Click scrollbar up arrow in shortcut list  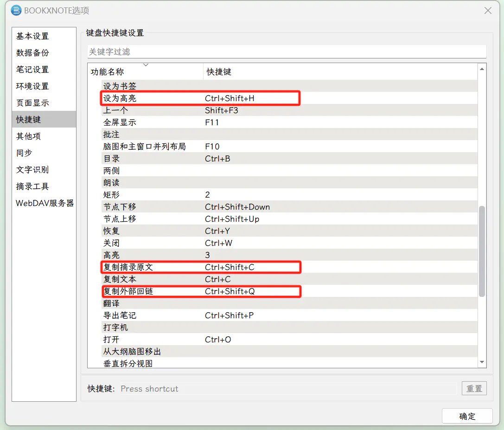(x=482, y=69)
